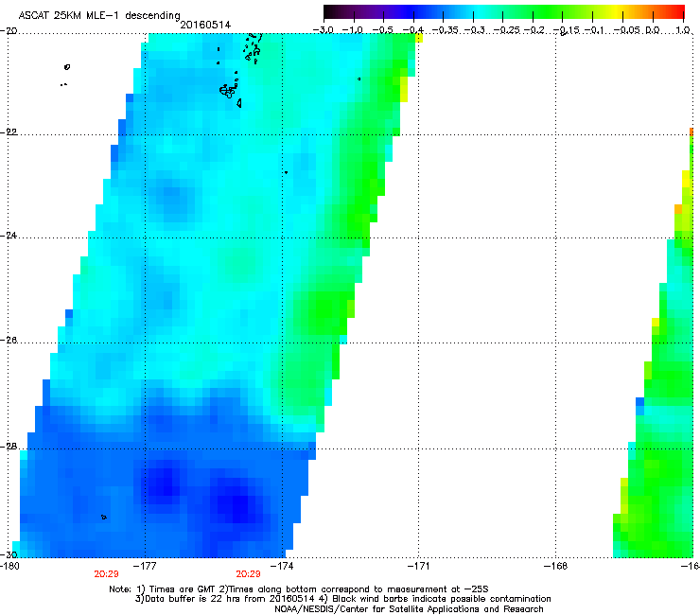This screenshot has height=615, width=700.
Task: Click the red time stamp 20:29 below -177
Action: point(106,574)
